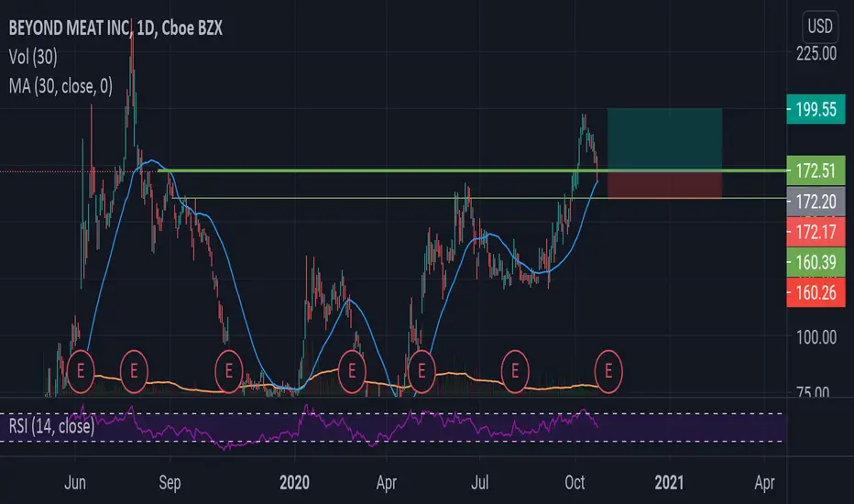The height and width of the screenshot is (504, 854).
Task: Open the USD currency selector
Action: 820,27
